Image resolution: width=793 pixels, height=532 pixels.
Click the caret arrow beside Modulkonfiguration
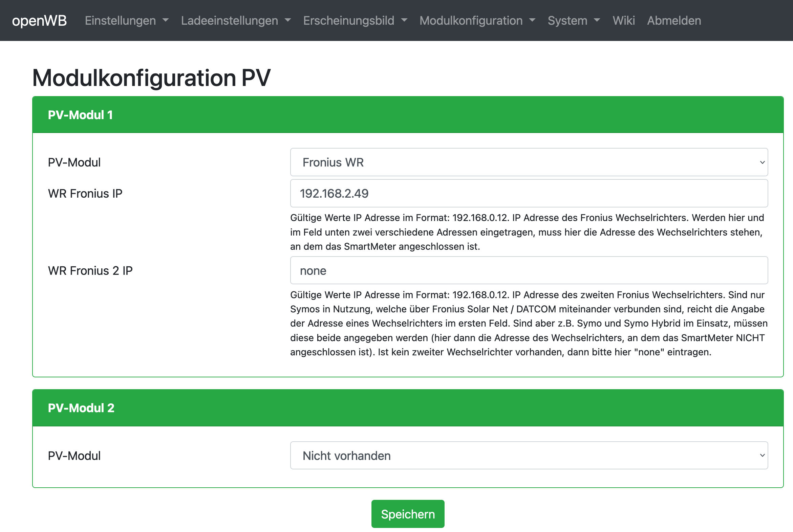[532, 20]
